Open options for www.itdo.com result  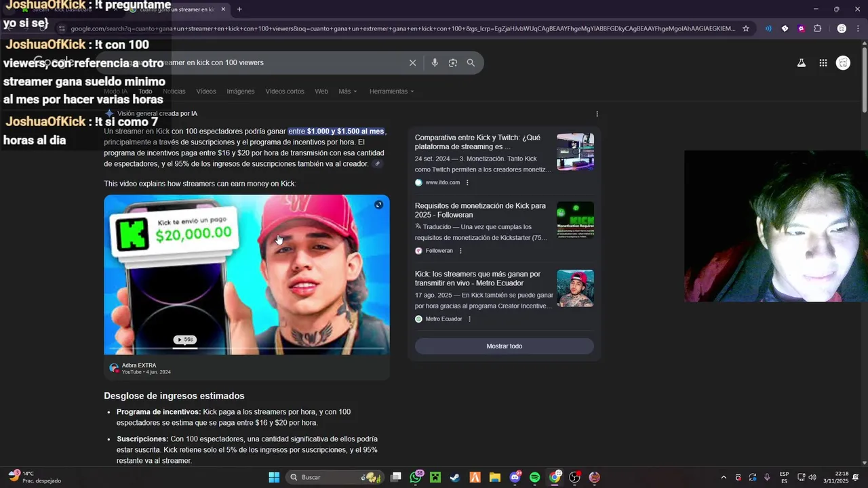[467, 182]
